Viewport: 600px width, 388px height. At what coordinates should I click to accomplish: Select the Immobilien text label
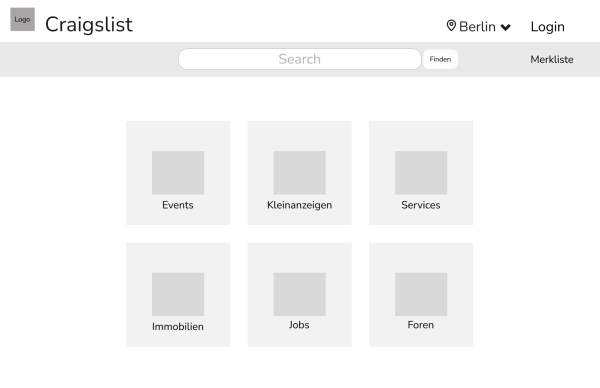coord(178,327)
